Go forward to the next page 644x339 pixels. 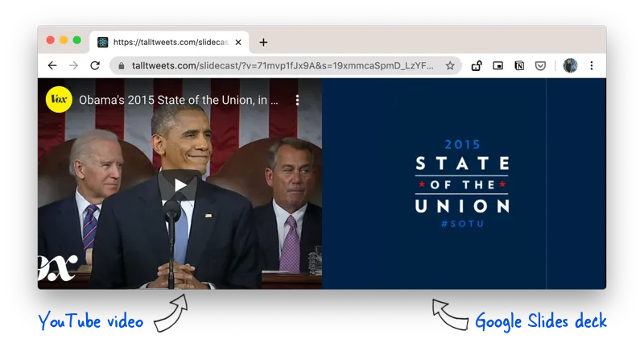[x=73, y=66]
